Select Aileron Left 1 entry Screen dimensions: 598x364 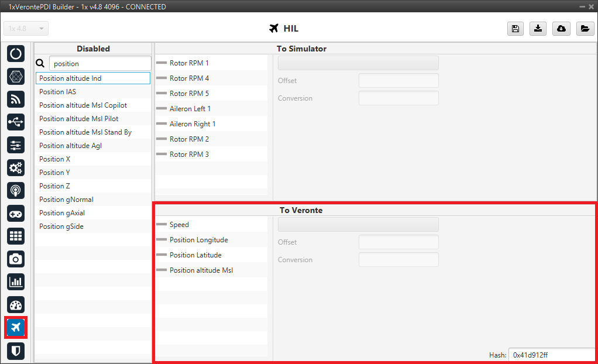(190, 109)
